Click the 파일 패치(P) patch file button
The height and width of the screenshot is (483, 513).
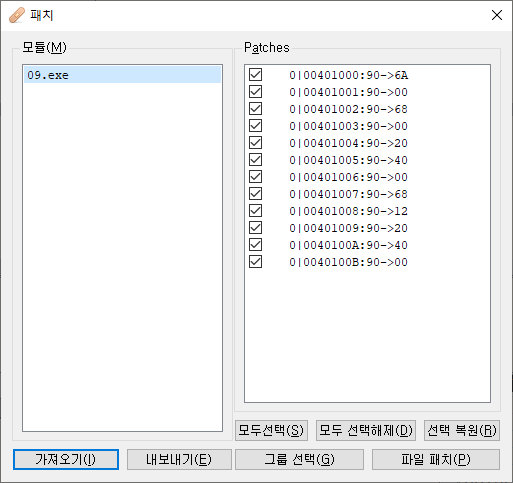(x=436, y=459)
